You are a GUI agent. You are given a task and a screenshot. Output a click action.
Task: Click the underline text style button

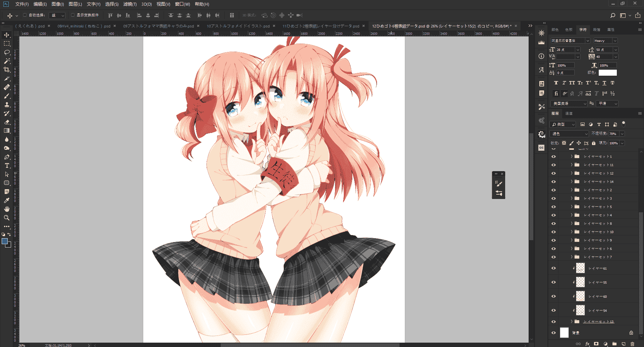pos(604,83)
